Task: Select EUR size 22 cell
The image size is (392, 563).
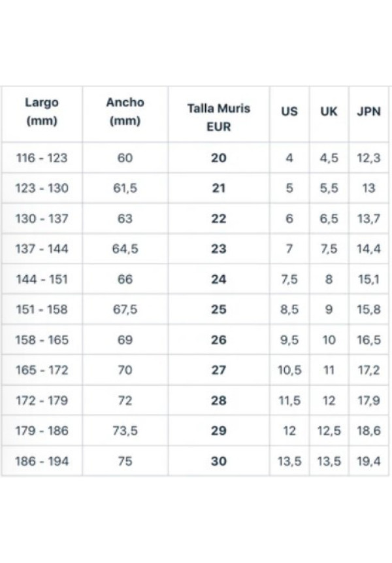Action: click(x=219, y=219)
